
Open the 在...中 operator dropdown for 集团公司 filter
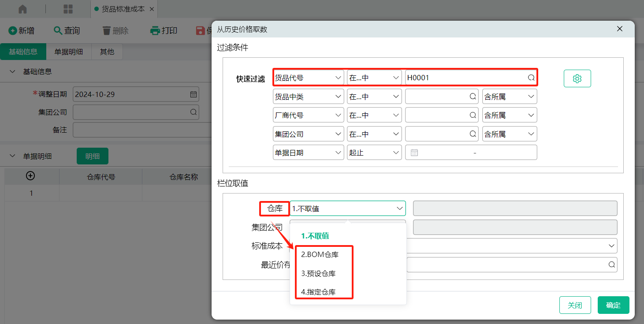click(374, 134)
